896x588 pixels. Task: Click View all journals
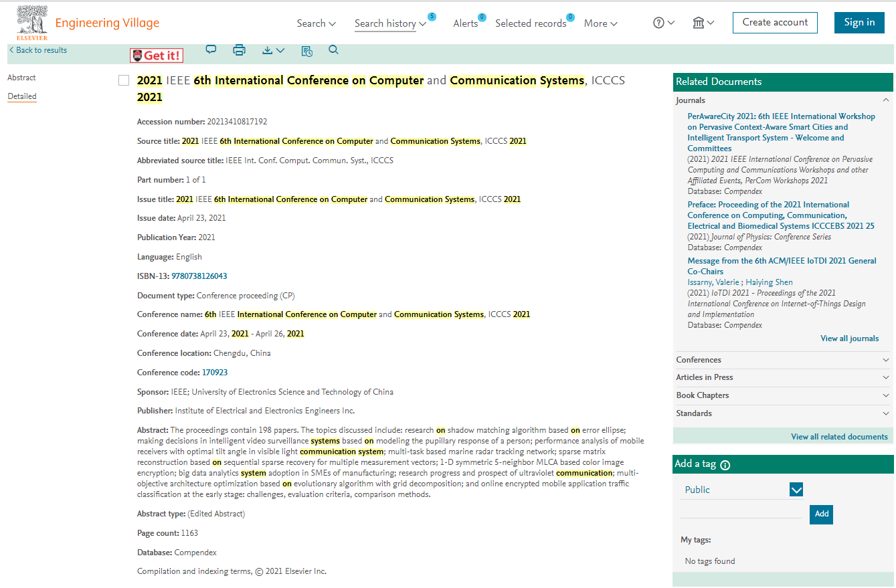849,338
